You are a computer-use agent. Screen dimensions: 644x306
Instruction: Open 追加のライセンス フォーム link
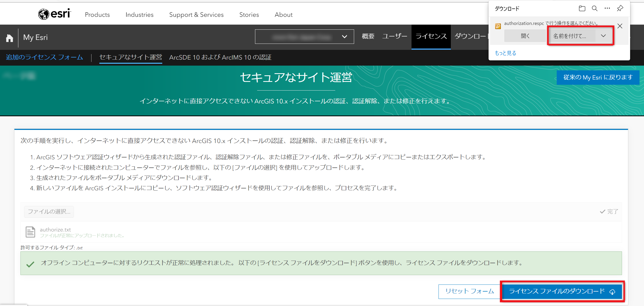[45, 57]
